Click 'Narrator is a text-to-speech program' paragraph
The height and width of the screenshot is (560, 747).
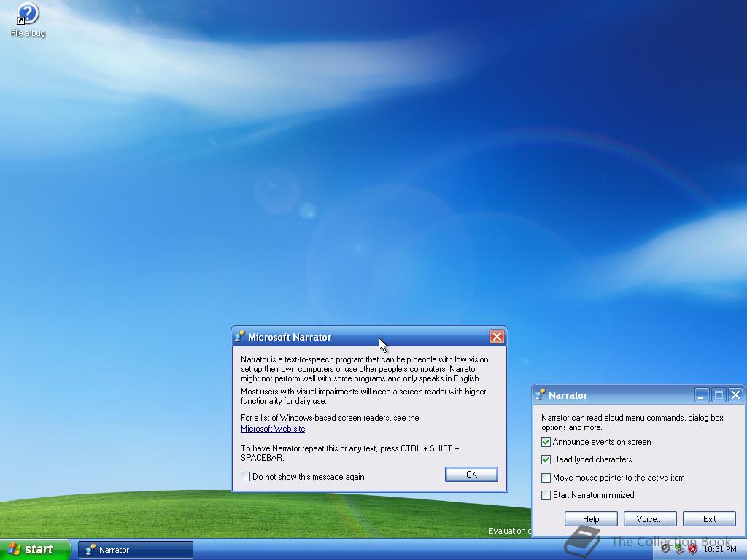365,369
